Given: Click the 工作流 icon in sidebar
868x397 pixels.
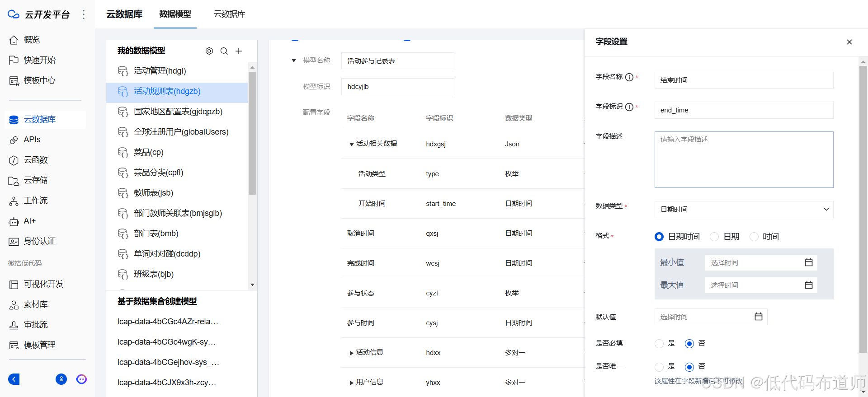Looking at the screenshot, I should (14, 201).
